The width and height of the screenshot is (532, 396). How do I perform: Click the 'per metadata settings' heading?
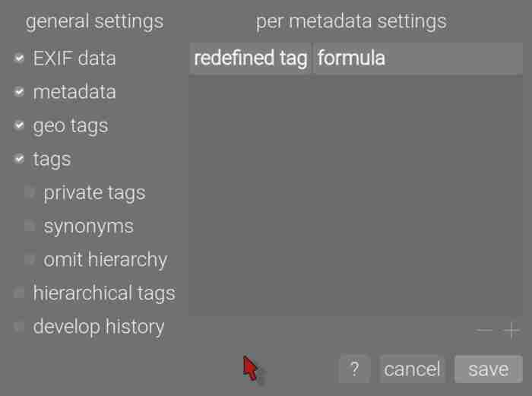[x=351, y=21]
